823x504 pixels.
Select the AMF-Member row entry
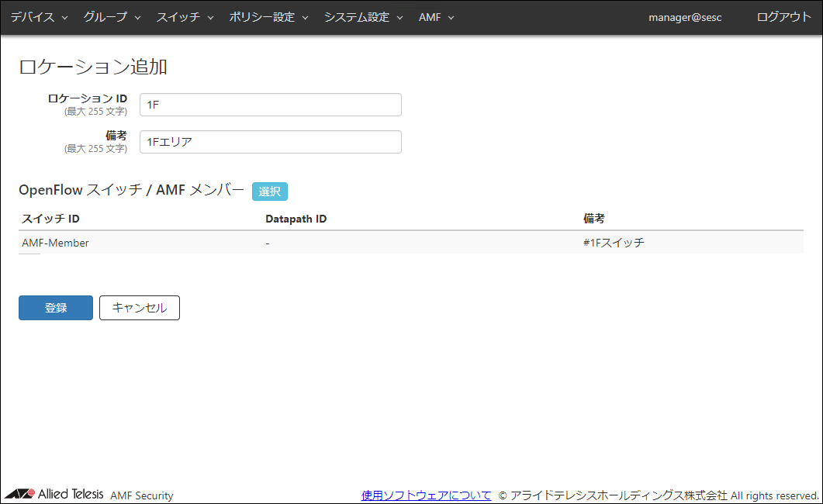coord(55,243)
